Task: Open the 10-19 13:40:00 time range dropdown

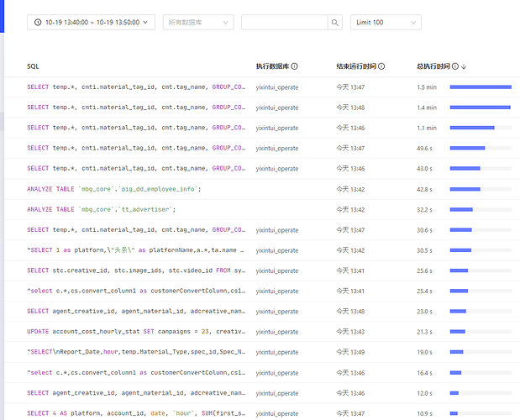Action: [91, 23]
